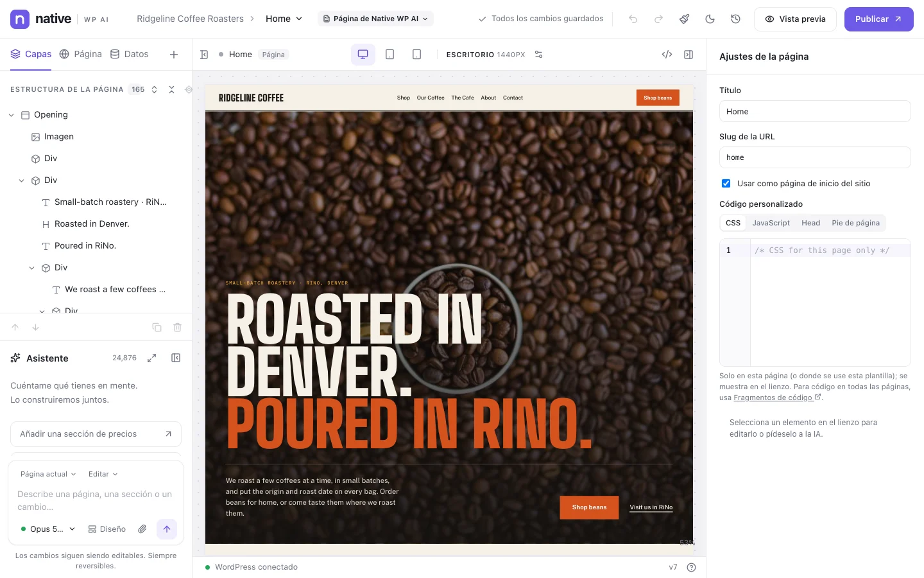Open the version history clock icon
This screenshot has width=924, height=578.
click(x=736, y=19)
